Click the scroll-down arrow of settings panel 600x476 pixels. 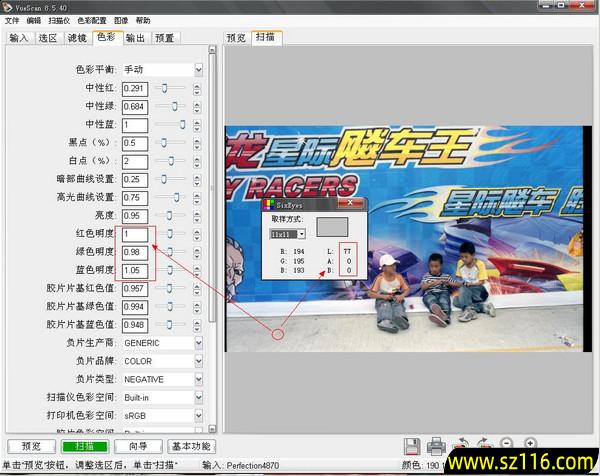coord(212,429)
